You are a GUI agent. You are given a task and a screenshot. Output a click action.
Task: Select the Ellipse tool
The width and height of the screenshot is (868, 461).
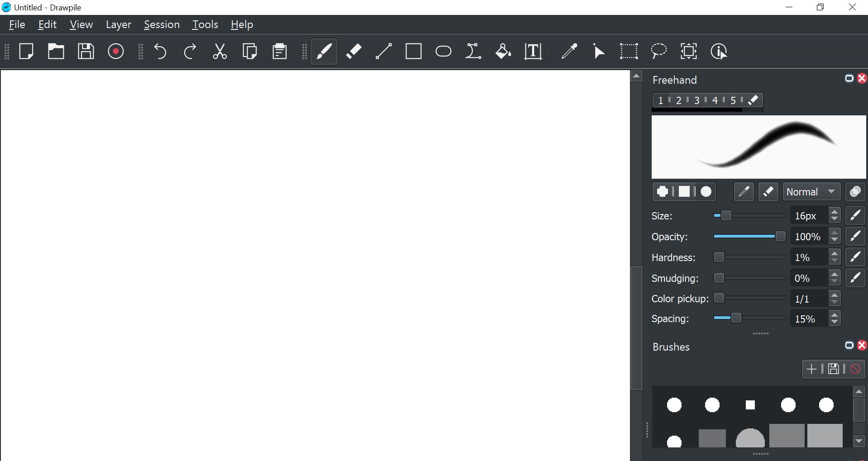444,52
